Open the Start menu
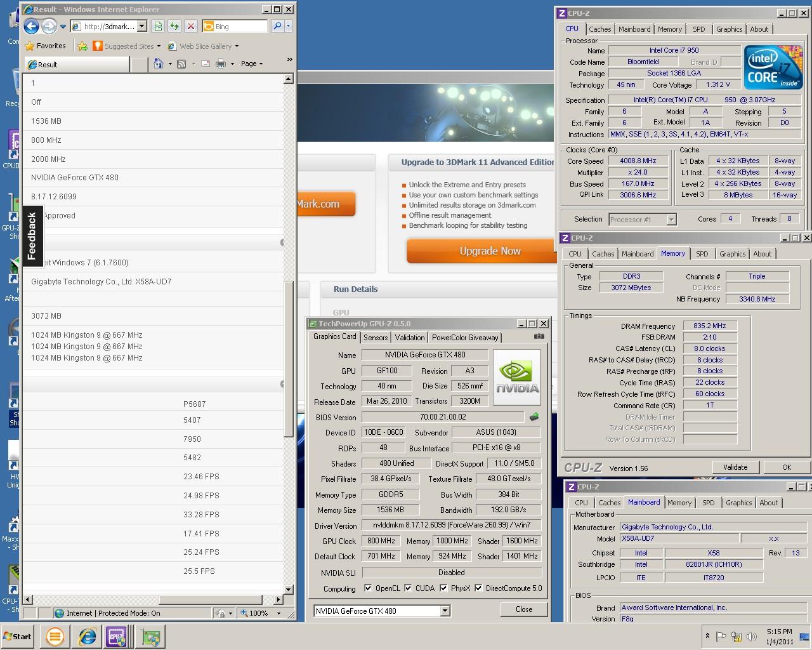Screen dimensions: 812x650 tap(18, 637)
